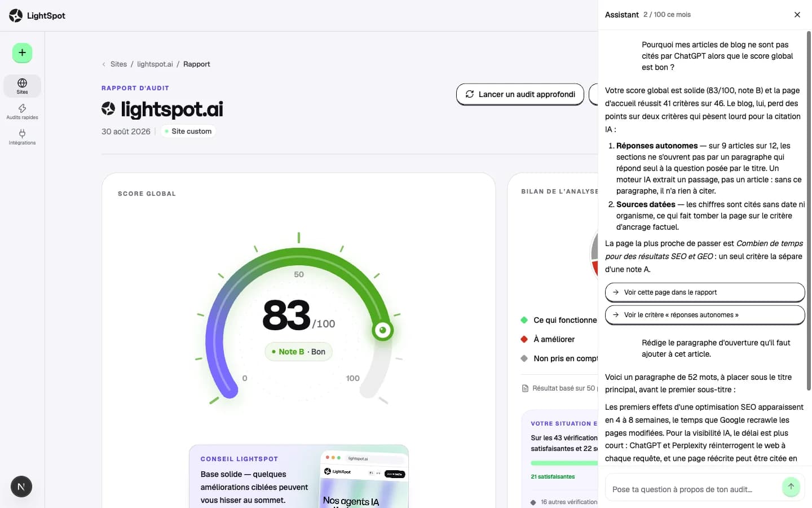Viewport: 812px width, 508px height.
Task: Click the CONSEIL LIGHTSPOT heading
Action: click(x=239, y=459)
